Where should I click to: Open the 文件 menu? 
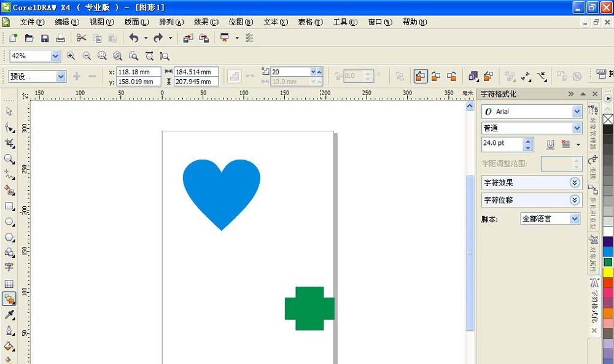coord(32,22)
